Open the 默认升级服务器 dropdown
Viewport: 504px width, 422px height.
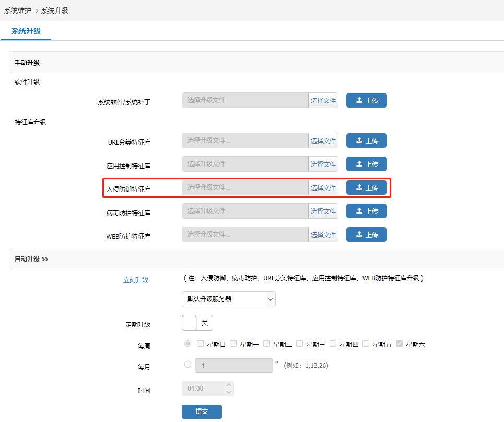tap(229, 299)
